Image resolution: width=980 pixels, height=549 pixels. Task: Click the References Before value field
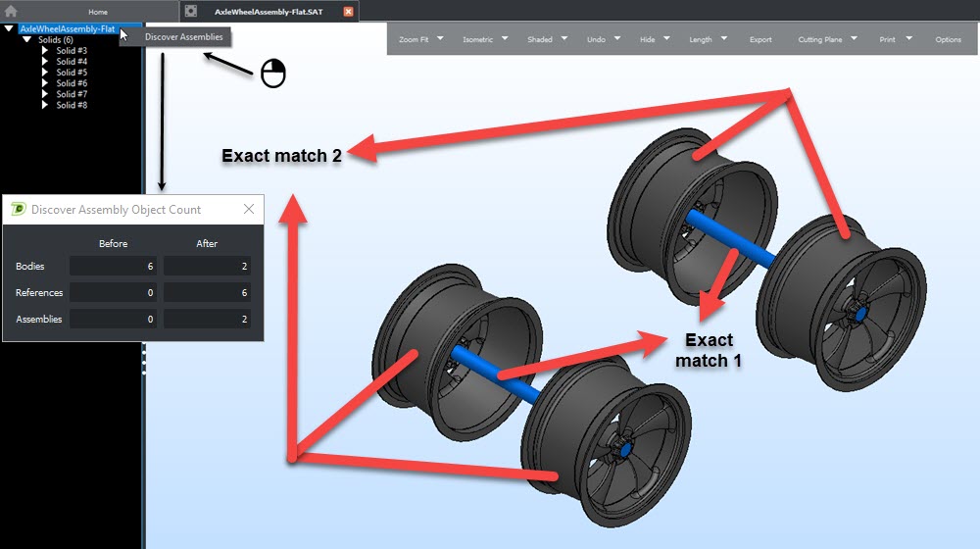(113, 293)
